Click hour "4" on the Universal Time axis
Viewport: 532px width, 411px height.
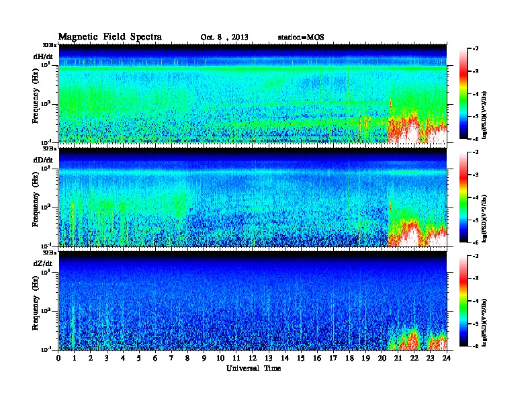click(x=123, y=358)
